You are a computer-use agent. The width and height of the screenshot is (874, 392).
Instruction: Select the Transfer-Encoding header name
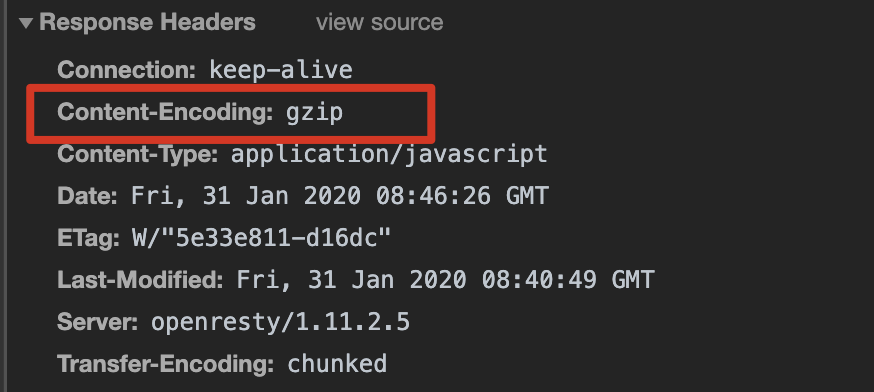(166, 364)
